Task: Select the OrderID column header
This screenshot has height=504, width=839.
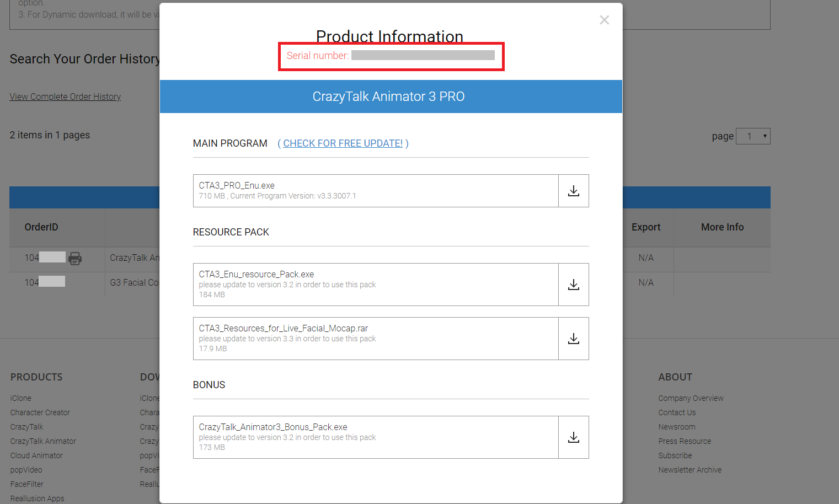Action: click(x=41, y=227)
